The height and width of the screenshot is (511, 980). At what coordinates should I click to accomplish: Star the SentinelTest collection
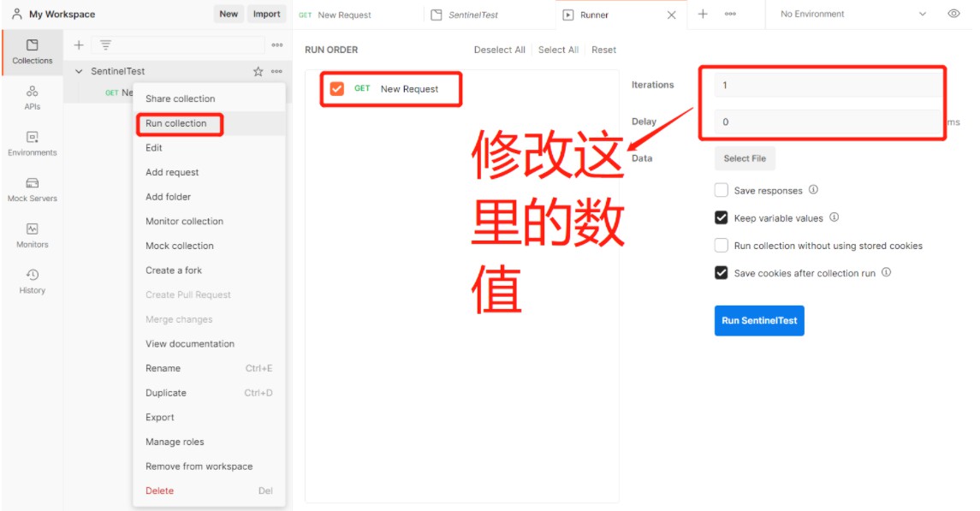(x=258, y=71)
